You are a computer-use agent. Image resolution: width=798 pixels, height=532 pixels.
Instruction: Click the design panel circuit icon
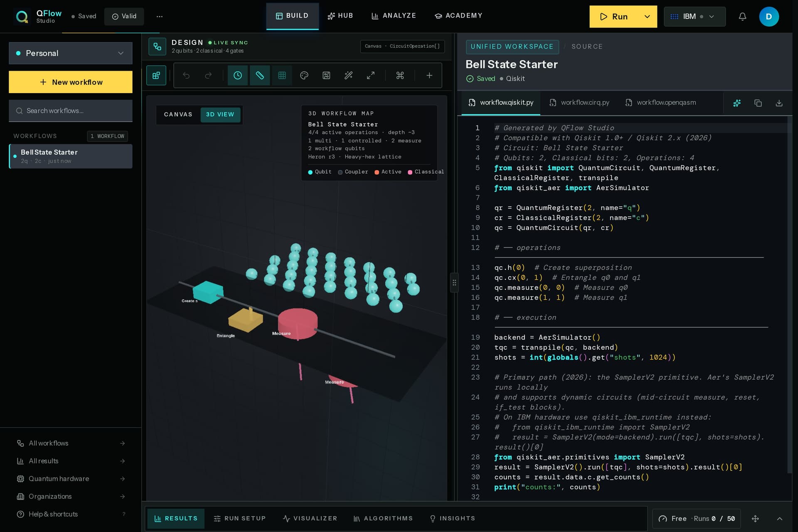pos(157,47)
